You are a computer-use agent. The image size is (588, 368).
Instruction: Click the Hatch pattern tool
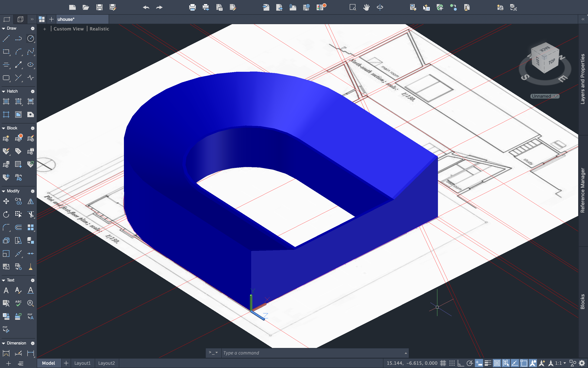(x=6, y=101)
